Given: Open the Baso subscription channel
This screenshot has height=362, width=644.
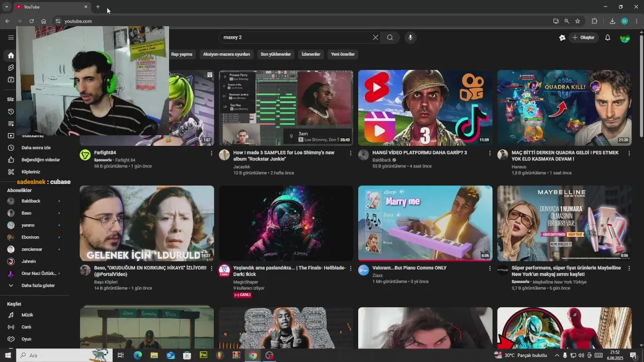Looking at the screenshot, I should point(26,213).
